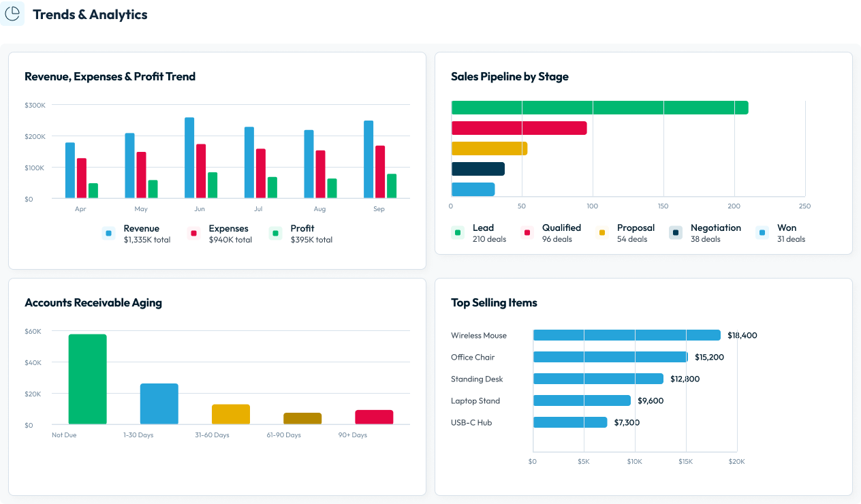Click the USB-C Hub item label
Image resolution: width=861 pixels, height=504 pixels.
point(471,422)
